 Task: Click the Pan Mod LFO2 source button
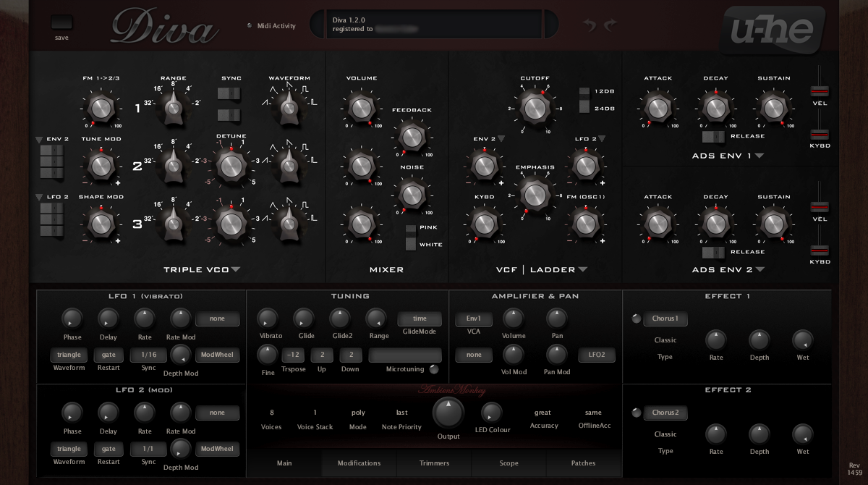(597, 355)
